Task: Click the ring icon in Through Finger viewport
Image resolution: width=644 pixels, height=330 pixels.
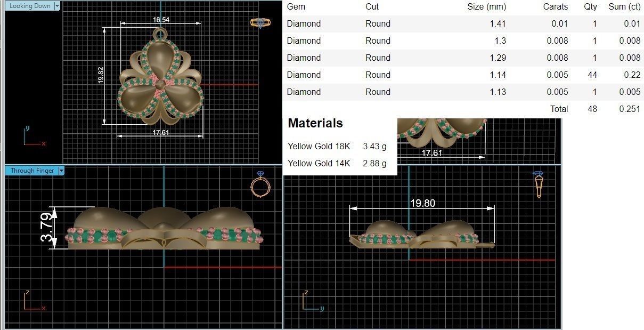Action: tap(260, 184)
